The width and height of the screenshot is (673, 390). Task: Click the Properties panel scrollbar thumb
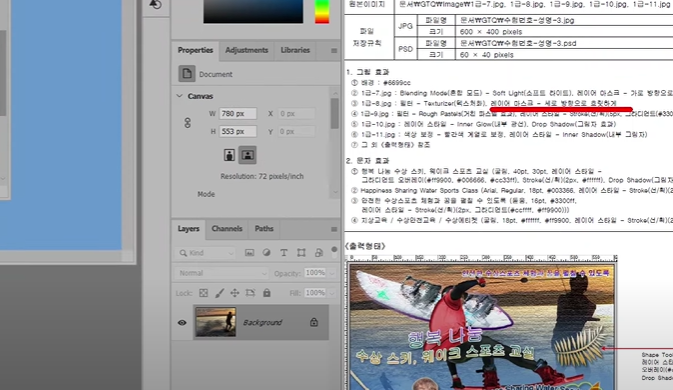click(335, 113)
